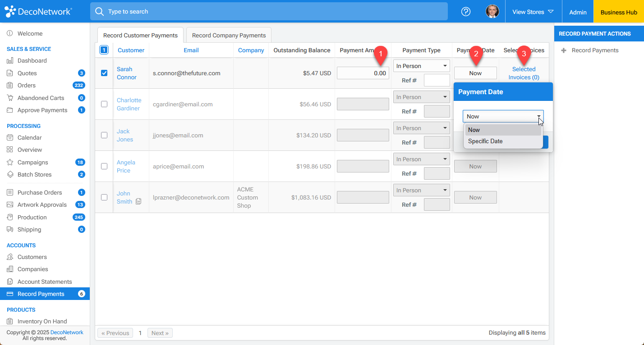Click the Batch Stores layers icon

point(10,174)
